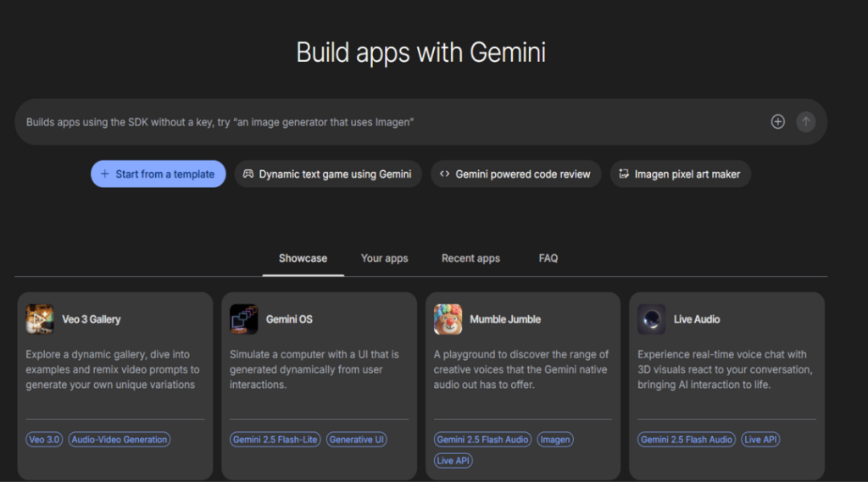
Task: Select Gemini powered code review suggestion
Action: (515, 174)
